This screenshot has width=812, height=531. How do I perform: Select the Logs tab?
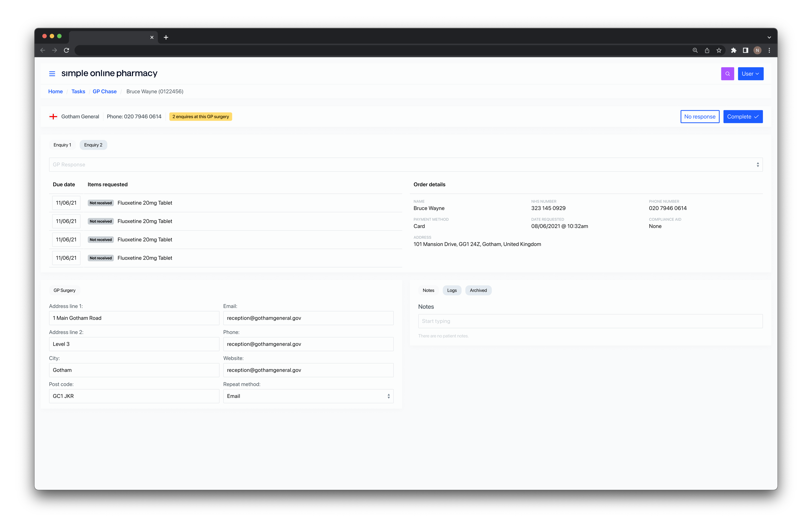(x=452, y=290)
